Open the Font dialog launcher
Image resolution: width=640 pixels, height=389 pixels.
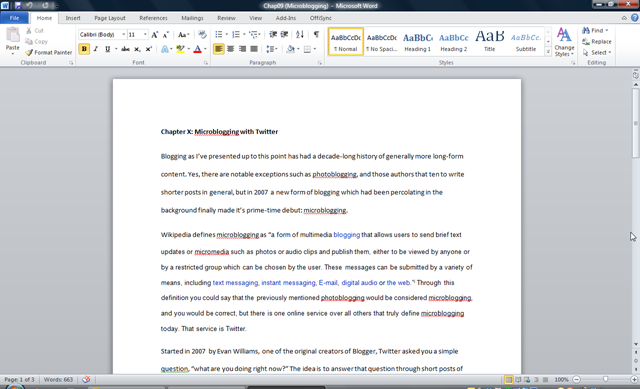(206, 63)
